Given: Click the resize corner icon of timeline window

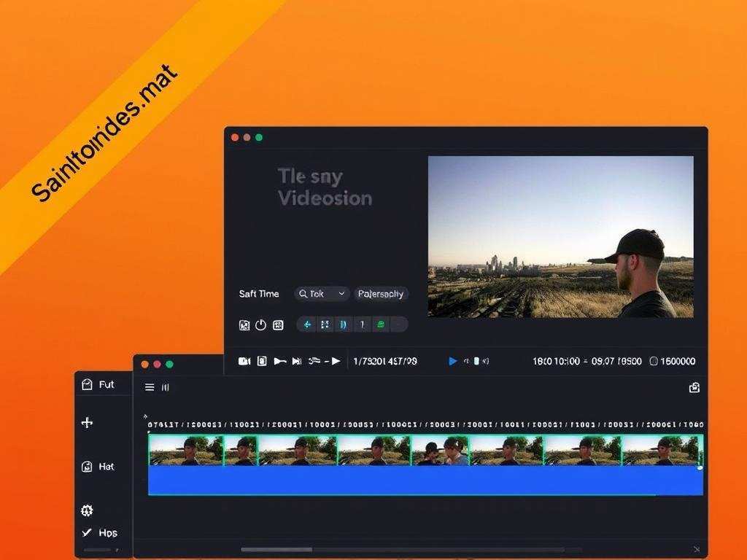Looking at the screenshot, I should (x=697, y=550).
